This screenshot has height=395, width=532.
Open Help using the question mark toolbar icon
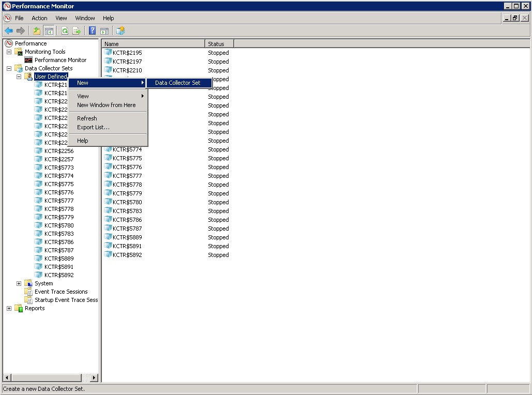tap(92, 31)
